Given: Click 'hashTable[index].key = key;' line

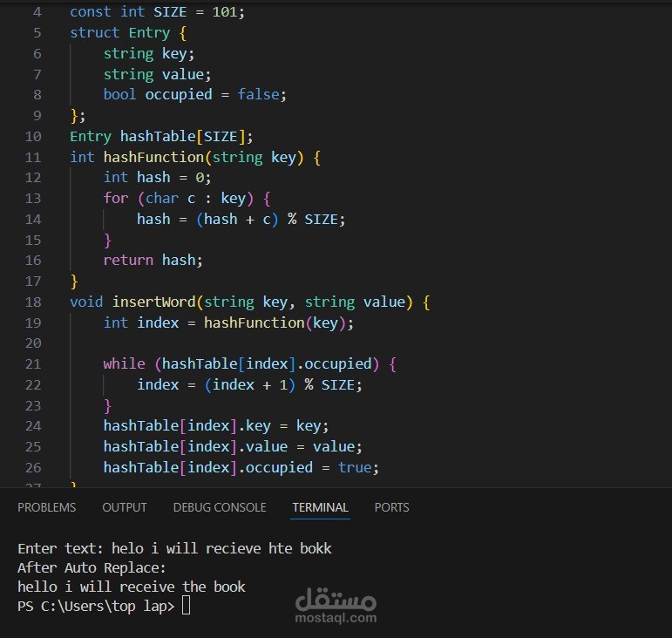Looking at the screenshot, I should (216, 426).
